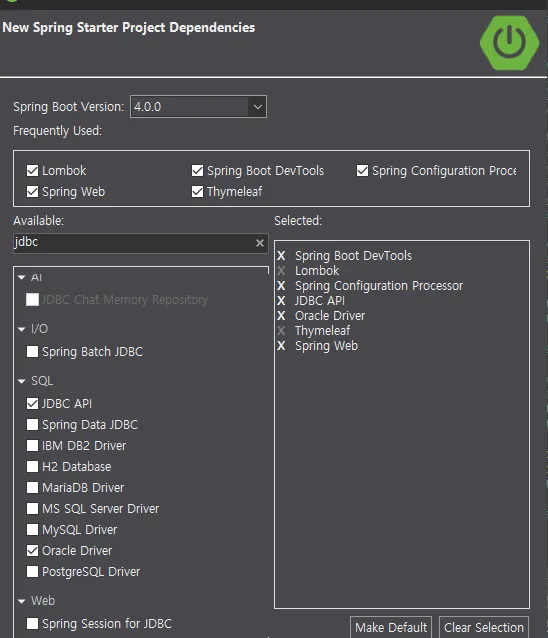Select Oracle Driver entry text in Selected list
The width and height of the screenshot is (548, 638).
pos(330,316)
